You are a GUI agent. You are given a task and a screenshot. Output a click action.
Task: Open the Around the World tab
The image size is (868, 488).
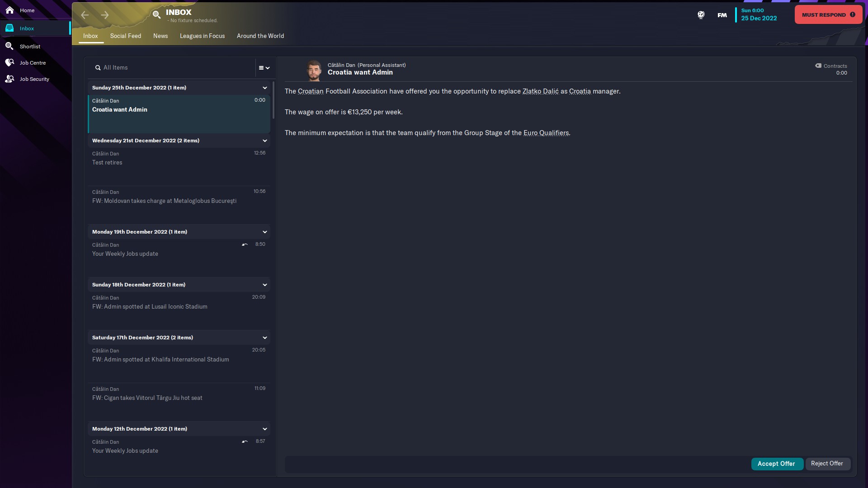point(260,36)
